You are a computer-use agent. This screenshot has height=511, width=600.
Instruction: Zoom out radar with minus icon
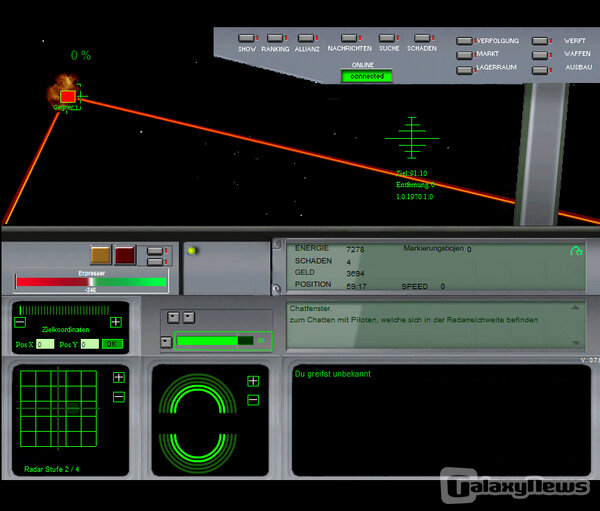click(x=119, y=397)
